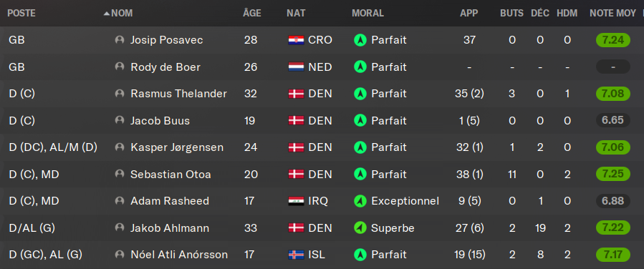644x269 pixels.
Task: Click the Croatia flag icon
Action: (296, 40)
